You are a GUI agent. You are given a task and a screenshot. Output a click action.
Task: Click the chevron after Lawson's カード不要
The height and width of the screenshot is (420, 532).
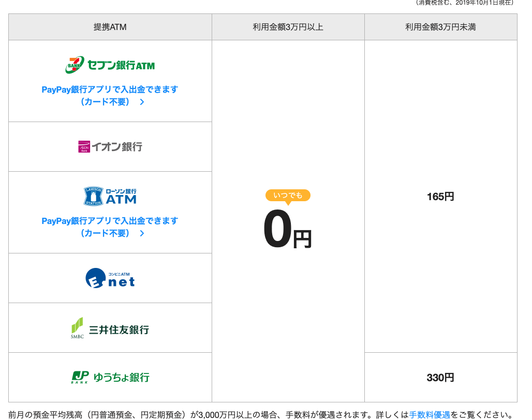pyautogui.click(x=142, y=233)
